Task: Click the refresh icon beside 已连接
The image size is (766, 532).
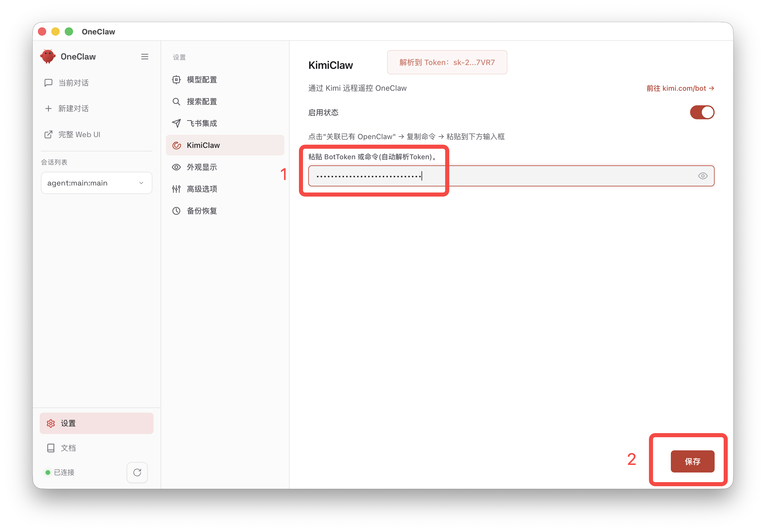Action: click(137, 472)
